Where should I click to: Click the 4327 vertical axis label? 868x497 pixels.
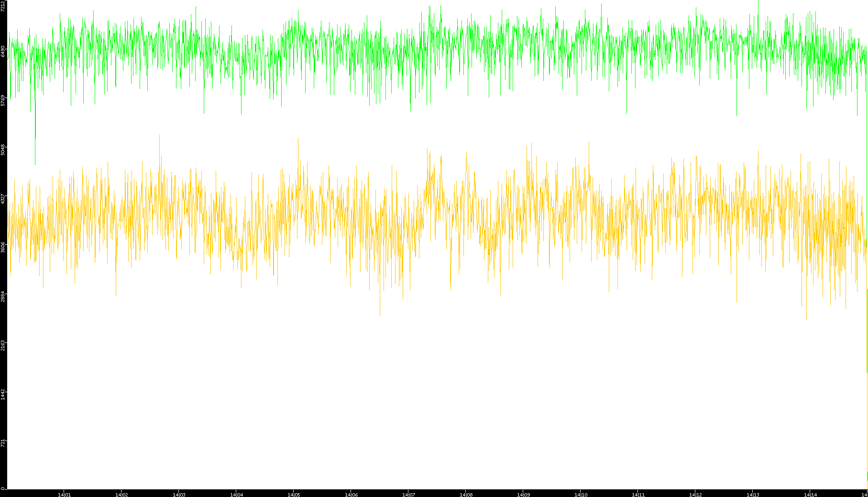(x=3, y=199)
